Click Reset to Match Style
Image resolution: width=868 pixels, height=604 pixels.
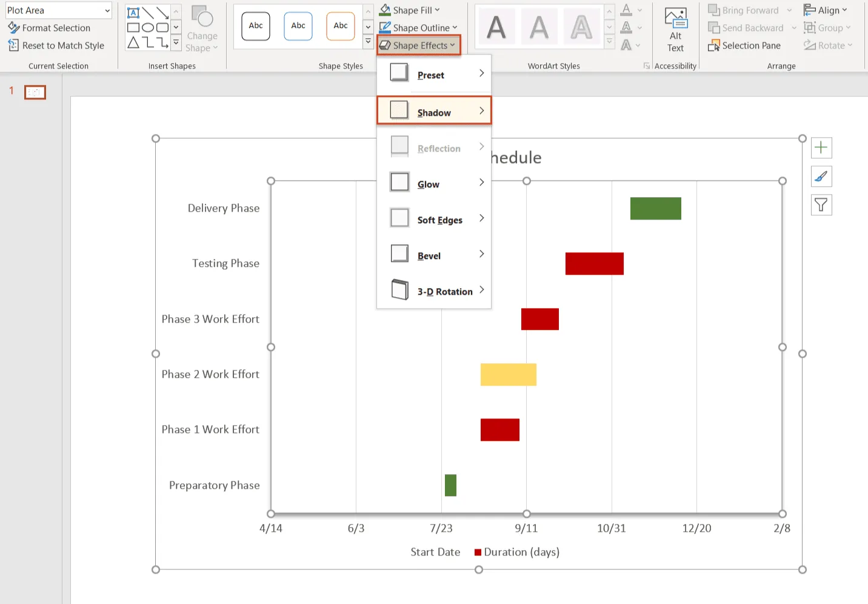tap(56, 45)
